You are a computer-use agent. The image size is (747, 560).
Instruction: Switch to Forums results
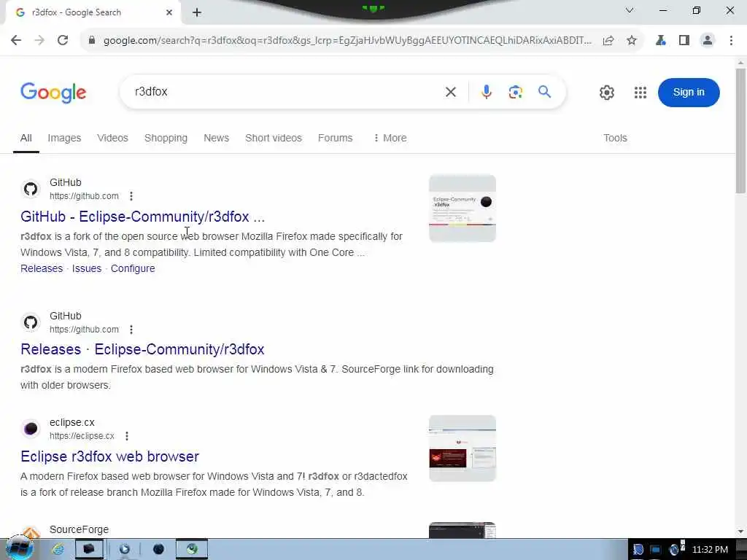point(336,138)
